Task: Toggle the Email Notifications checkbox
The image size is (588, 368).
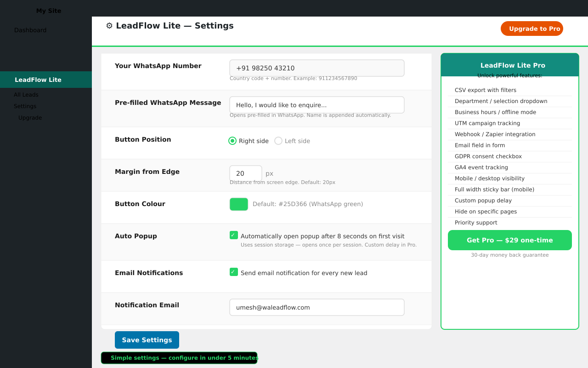Action: tap(234, 272)
